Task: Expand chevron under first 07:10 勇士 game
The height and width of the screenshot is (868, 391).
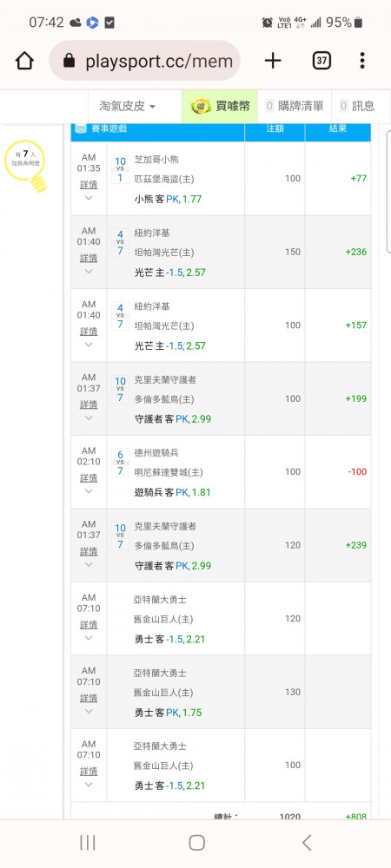Action: 89,638
